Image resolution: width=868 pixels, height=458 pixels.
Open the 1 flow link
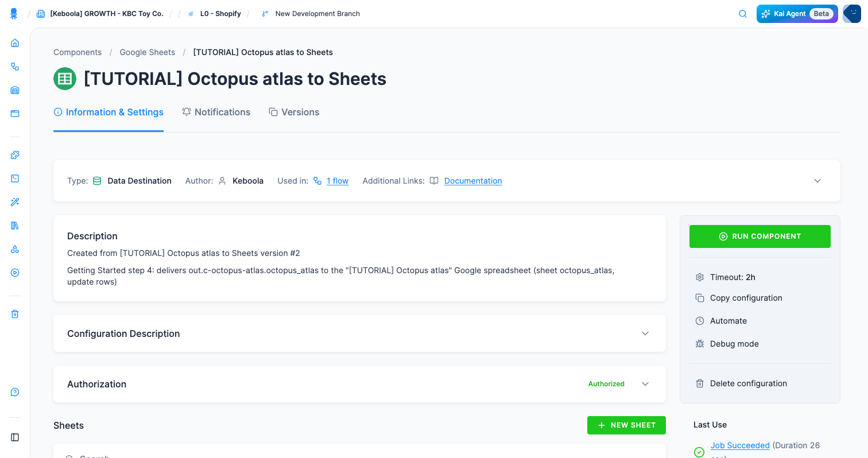(x=338, y=181)
